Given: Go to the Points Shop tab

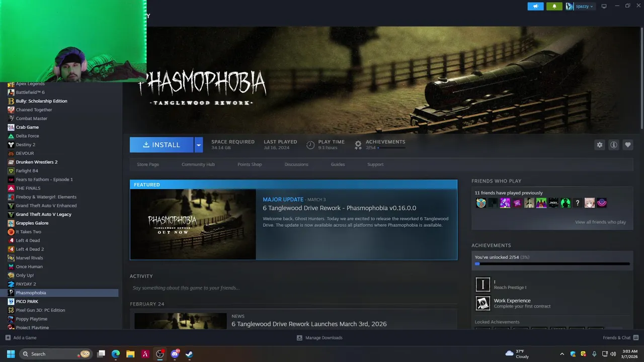Looking at the screenshot, I should 250,164.
